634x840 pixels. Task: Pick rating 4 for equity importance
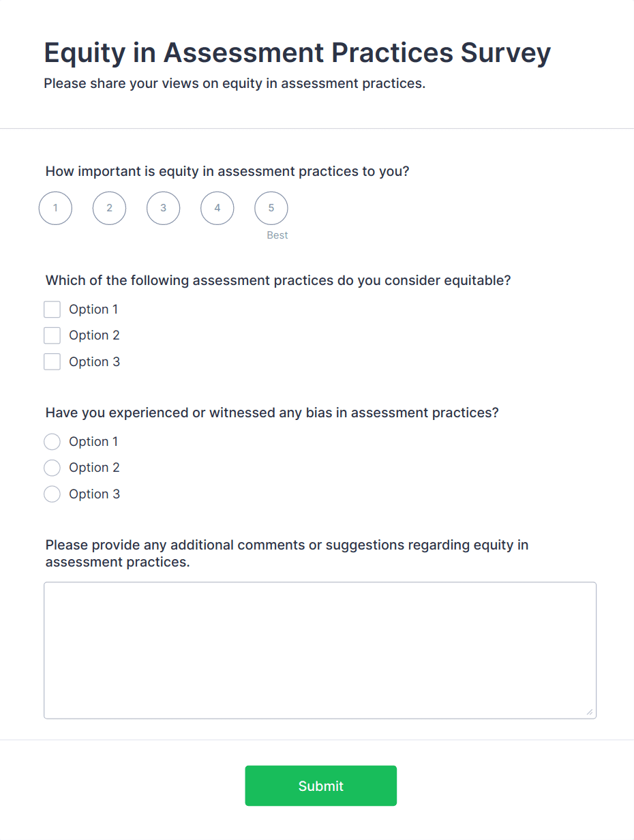(x=217, y=208)
